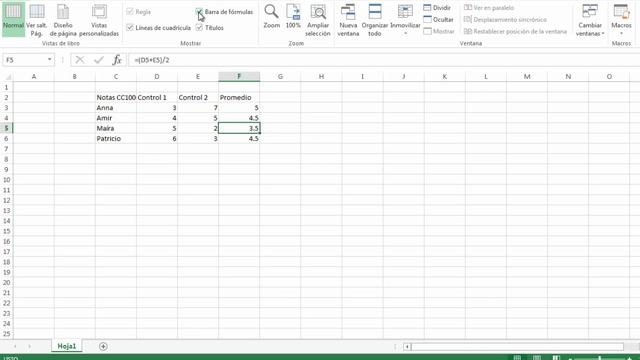
Task: Click the status bar zoom slider
Action: pos(599,358)
